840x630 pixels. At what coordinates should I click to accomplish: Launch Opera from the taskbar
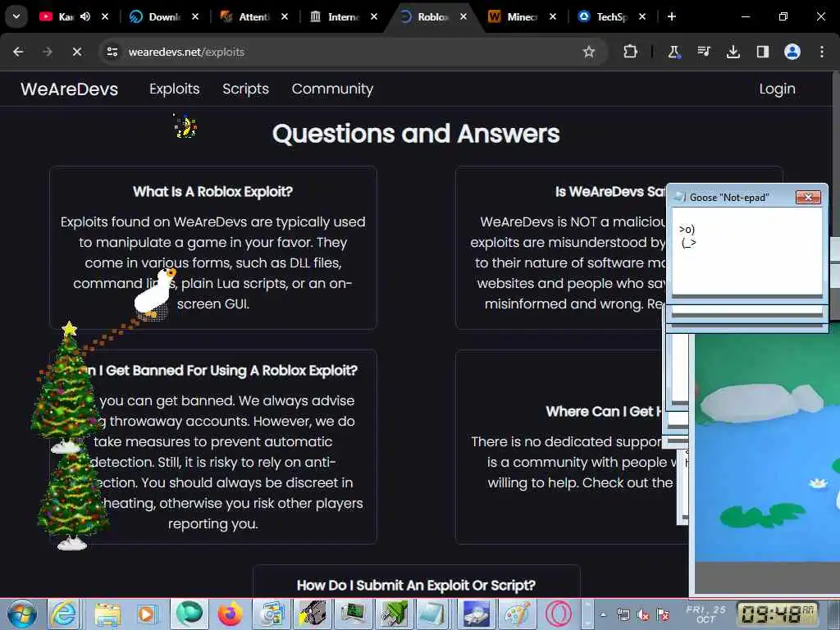559,614
